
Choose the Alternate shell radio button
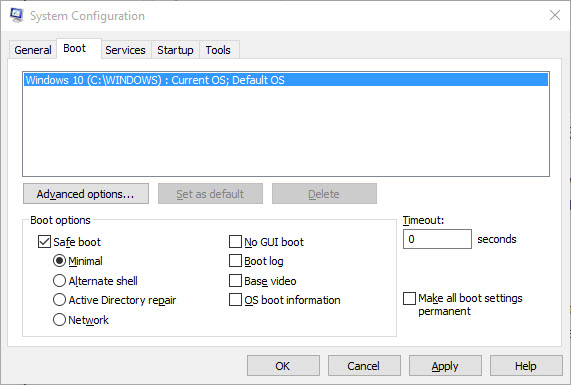(59, 281)
